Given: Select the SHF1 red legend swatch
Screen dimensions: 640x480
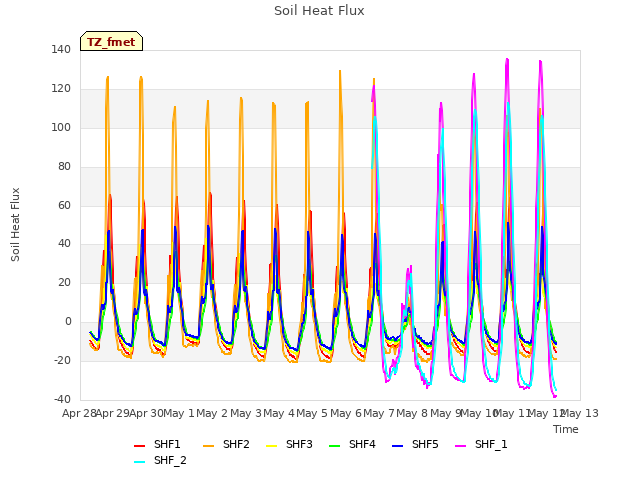Looking at the screenshot, I should pyautogui.click(x=140, y=446).
